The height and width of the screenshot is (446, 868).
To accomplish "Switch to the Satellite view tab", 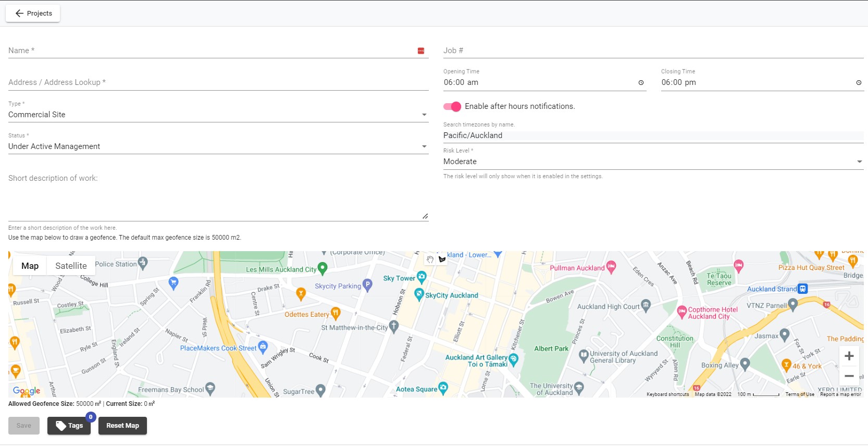I will click(71, 266).
